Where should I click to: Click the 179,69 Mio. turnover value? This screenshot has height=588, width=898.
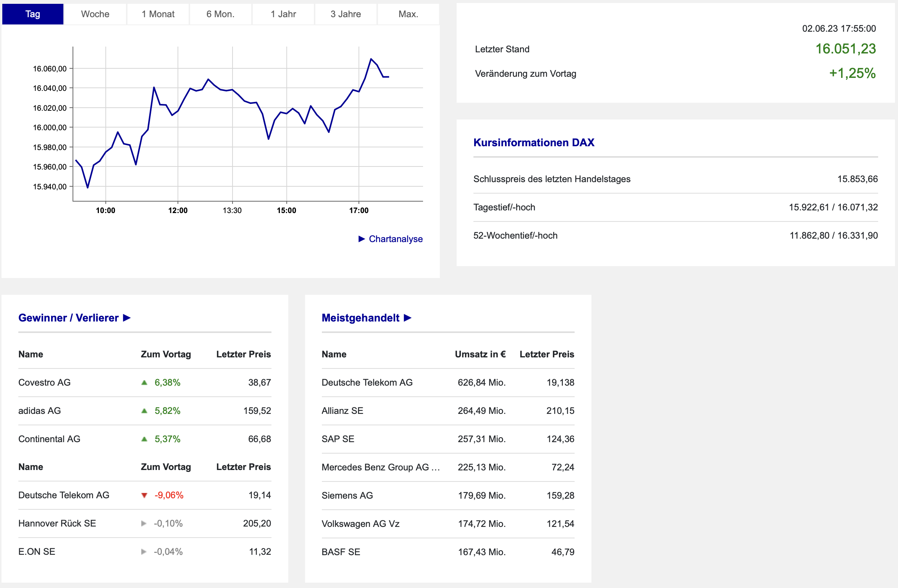pos(482,496)
